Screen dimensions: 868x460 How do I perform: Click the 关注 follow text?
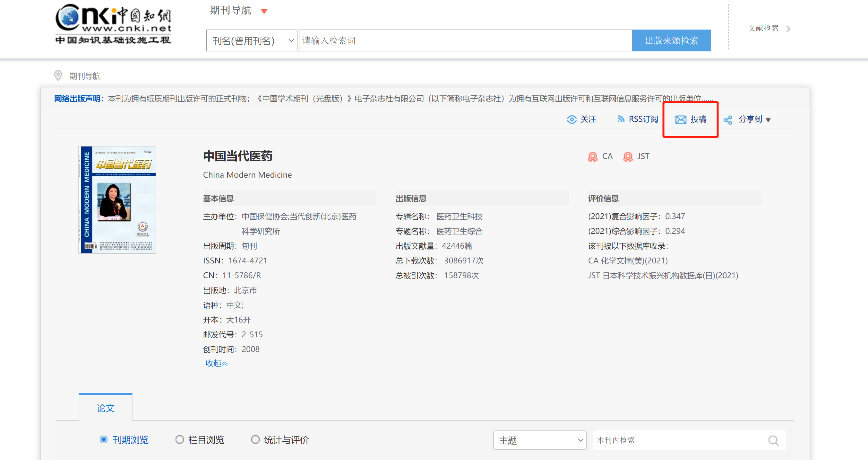[x=588, y=119]
